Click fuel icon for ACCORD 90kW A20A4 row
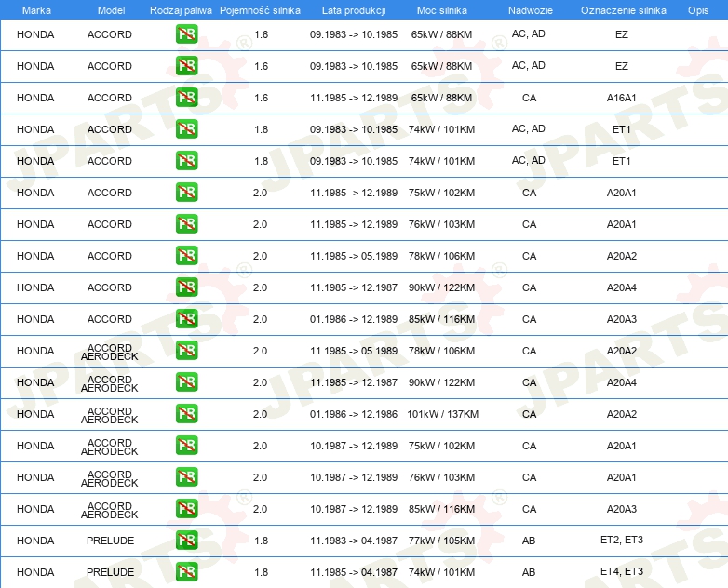Viewport: 728px width, 588px height. click(x=186, y=287)
